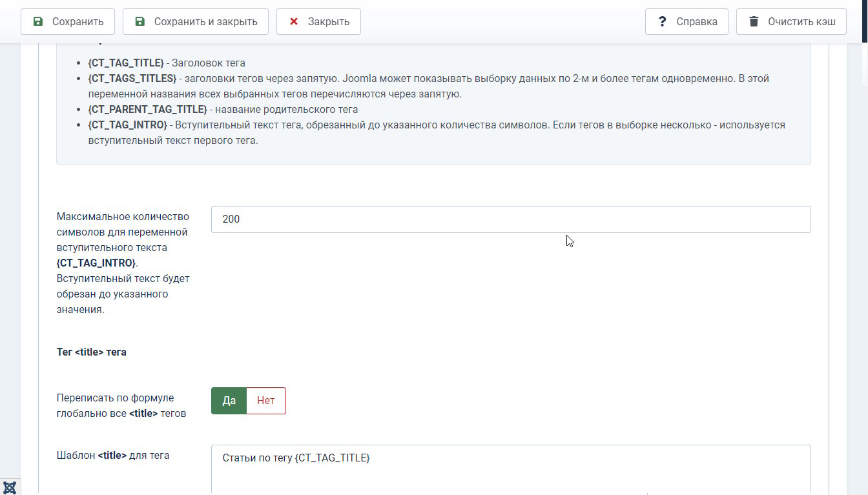This screenshot has width=868, height=495.
Task: Click the floppy disk icon on Сохранить
Action: coord(38,21)
